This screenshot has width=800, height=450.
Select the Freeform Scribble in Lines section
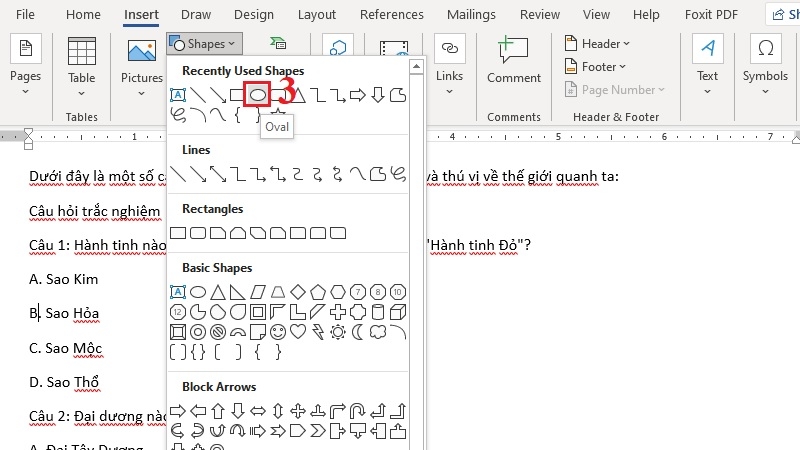tap(398, 174)
